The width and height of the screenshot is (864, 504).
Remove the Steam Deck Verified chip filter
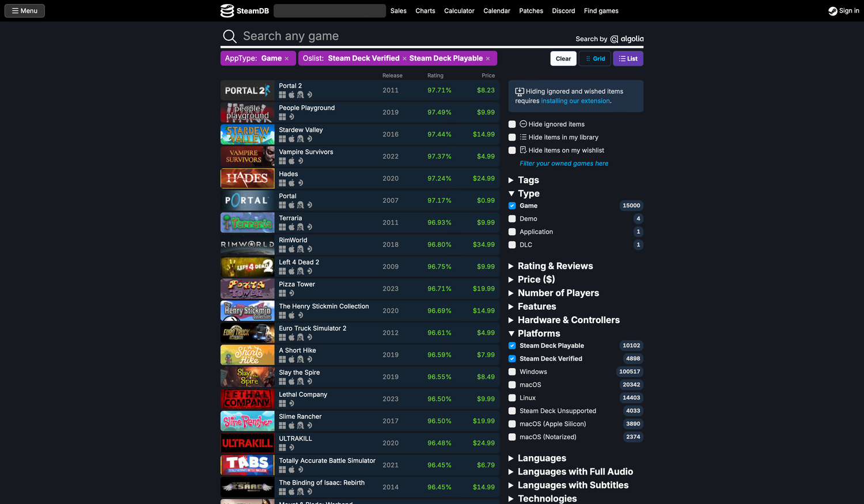pyautogui.click(x=404, y=59)
